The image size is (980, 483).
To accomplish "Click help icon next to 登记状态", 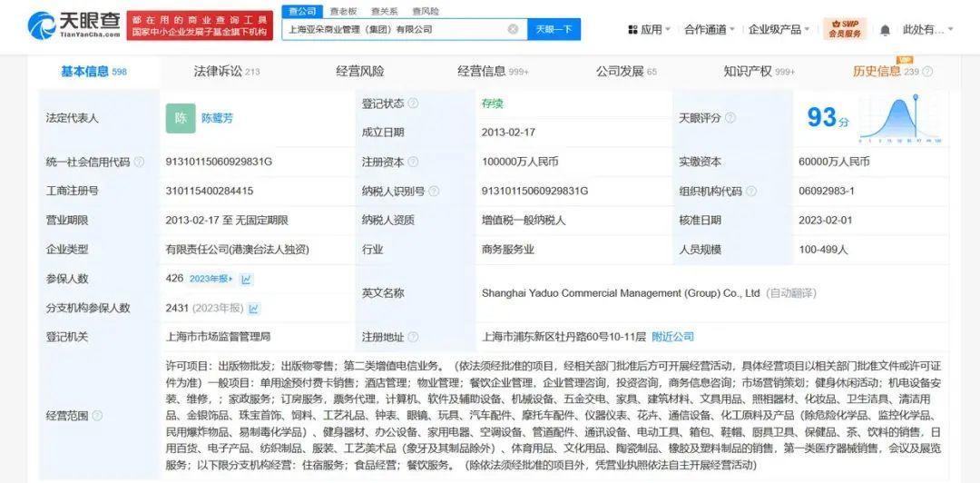I will [x=413, y=103].
